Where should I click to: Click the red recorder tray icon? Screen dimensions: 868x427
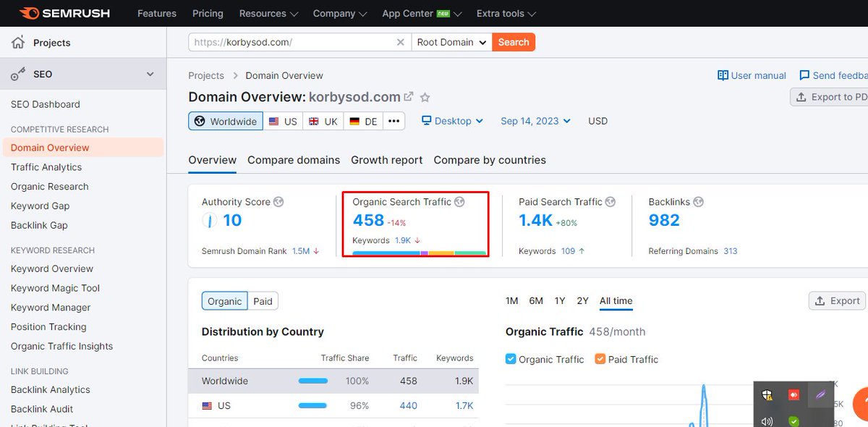click(x=793, y=394)
